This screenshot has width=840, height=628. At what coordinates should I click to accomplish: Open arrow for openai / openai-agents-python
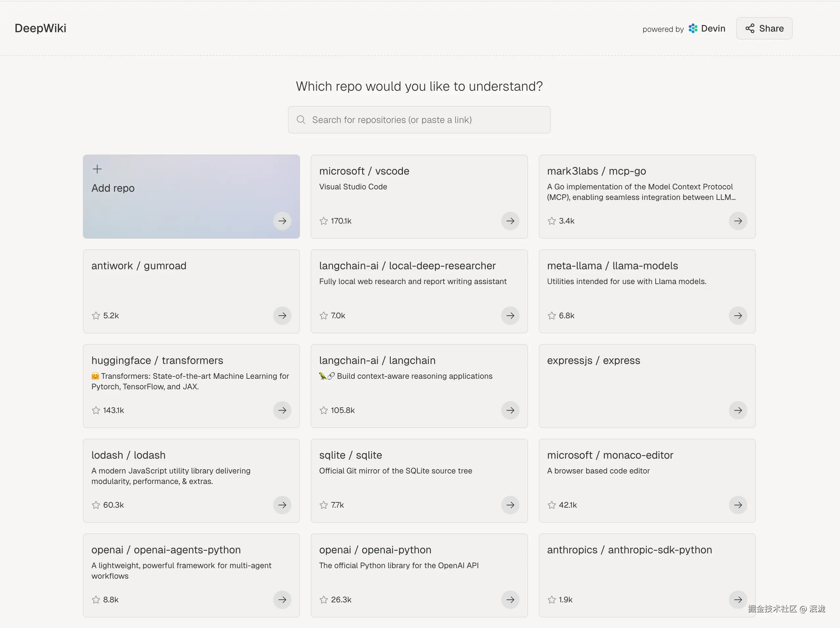[x=282, y=599]
